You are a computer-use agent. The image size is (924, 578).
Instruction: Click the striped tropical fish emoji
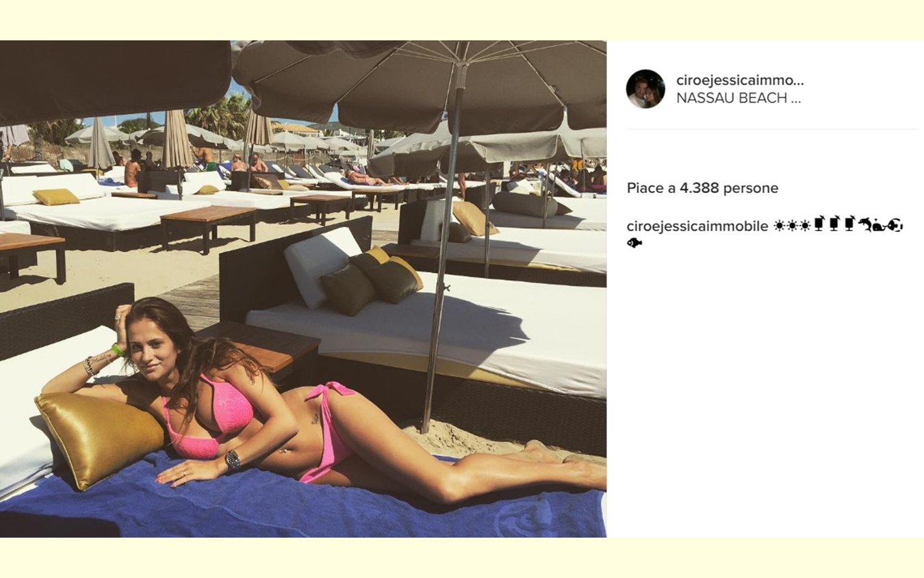[895, 225]
